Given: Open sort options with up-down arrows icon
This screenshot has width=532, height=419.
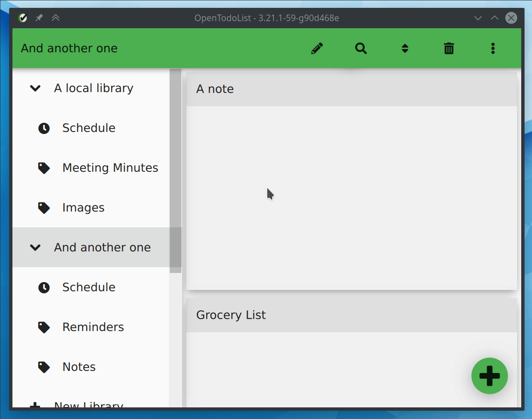Looking at the screenshot, I should point(405,49).
